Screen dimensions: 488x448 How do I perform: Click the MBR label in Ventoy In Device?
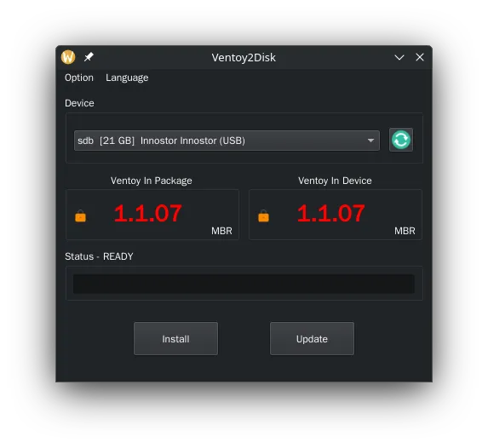[405, 231]
